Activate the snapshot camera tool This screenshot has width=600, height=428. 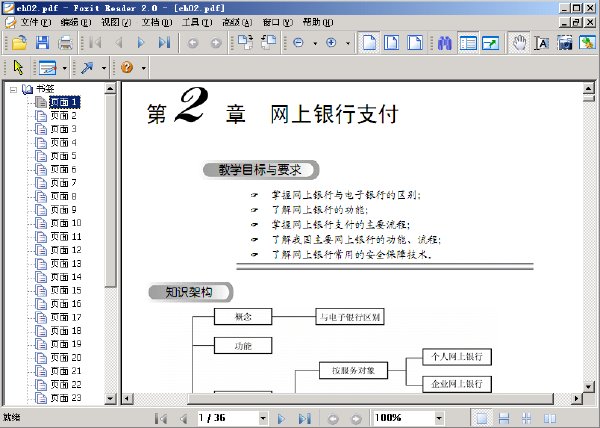(x=564, y=43)
